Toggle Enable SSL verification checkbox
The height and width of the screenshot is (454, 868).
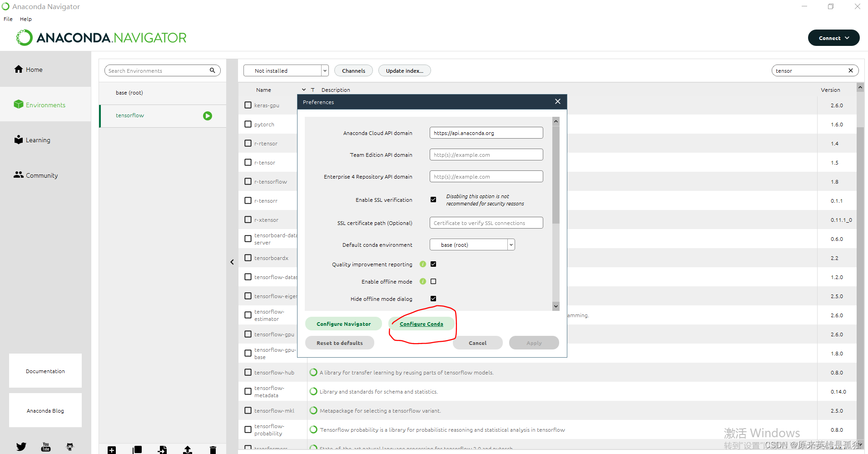(x=433, y=200)
